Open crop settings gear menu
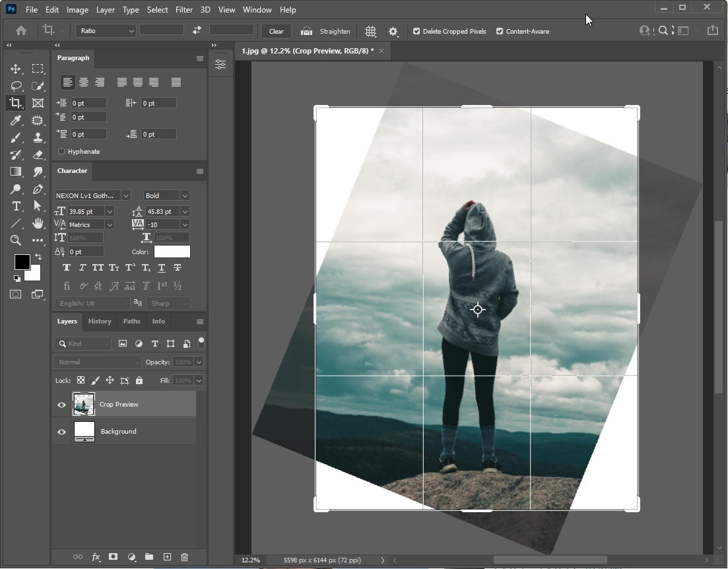The width and height of the screenshot is (728, 569). (393, 31)
